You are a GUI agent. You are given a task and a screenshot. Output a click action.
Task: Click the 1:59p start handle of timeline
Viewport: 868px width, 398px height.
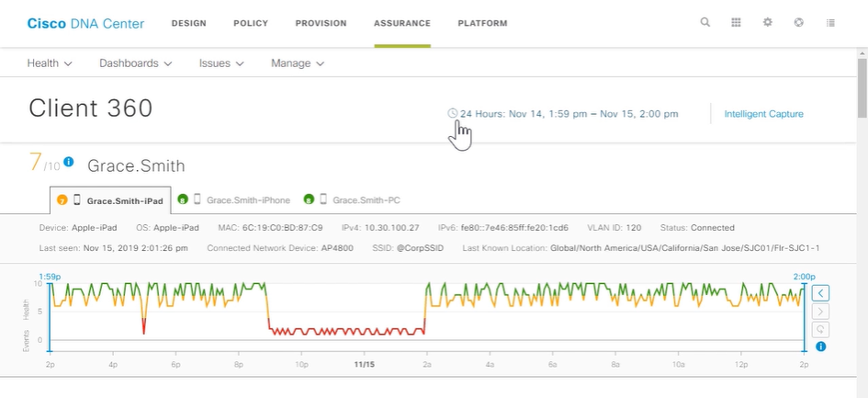50,317
